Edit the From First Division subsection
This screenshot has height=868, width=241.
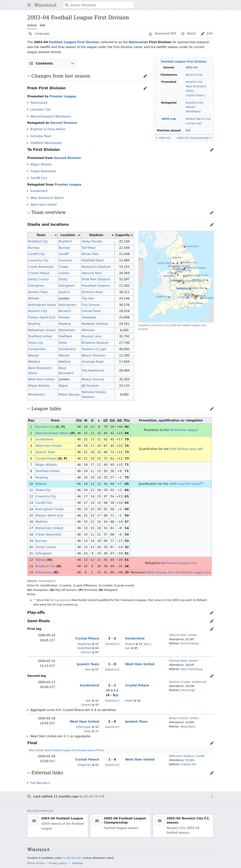click(x=145, y=88)
